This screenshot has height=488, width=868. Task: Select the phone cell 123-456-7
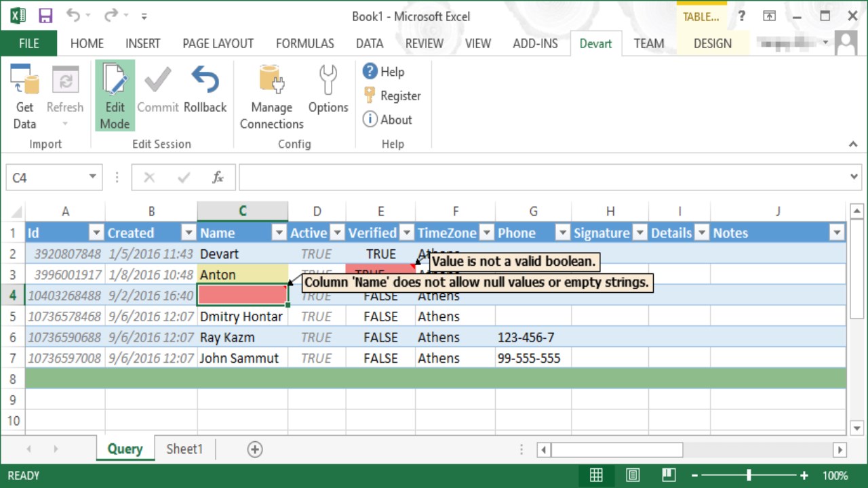533,338
